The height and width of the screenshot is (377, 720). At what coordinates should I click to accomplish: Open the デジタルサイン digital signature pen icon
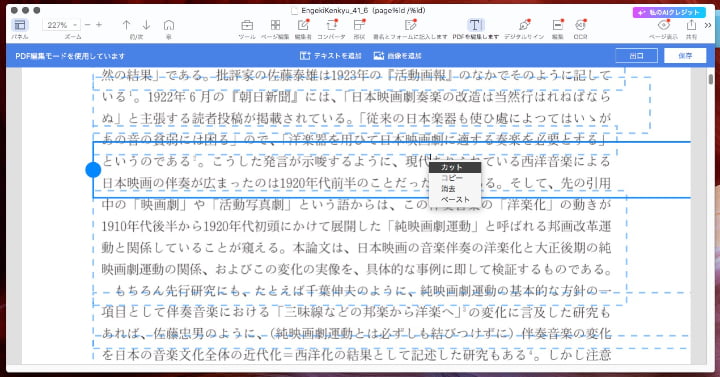tap(524, 25)
